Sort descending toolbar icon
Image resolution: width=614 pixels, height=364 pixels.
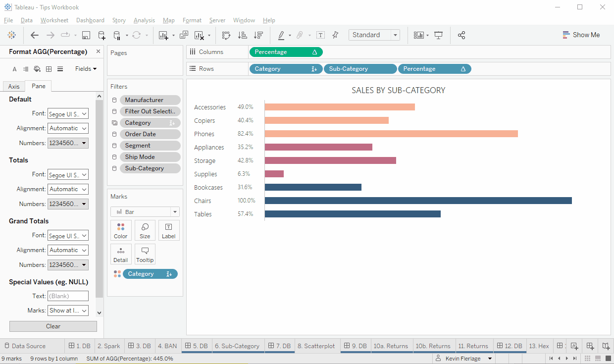tap(258, 35)
